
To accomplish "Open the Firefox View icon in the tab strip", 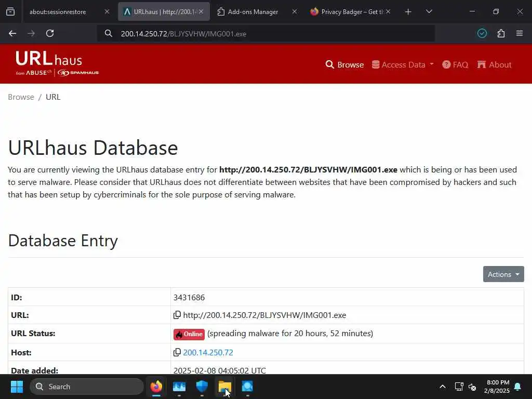I will pos(10,11).
